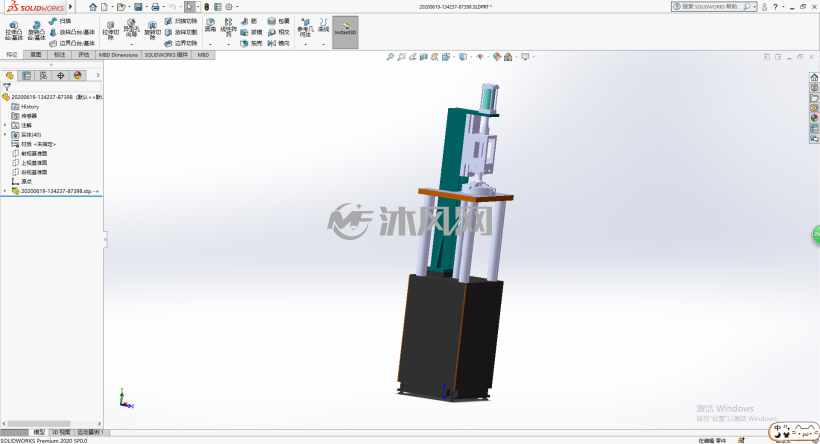Screen dimensions: 820x444
Task: Select the Mirror tool (镜向)
Action: tap(279, 43)
